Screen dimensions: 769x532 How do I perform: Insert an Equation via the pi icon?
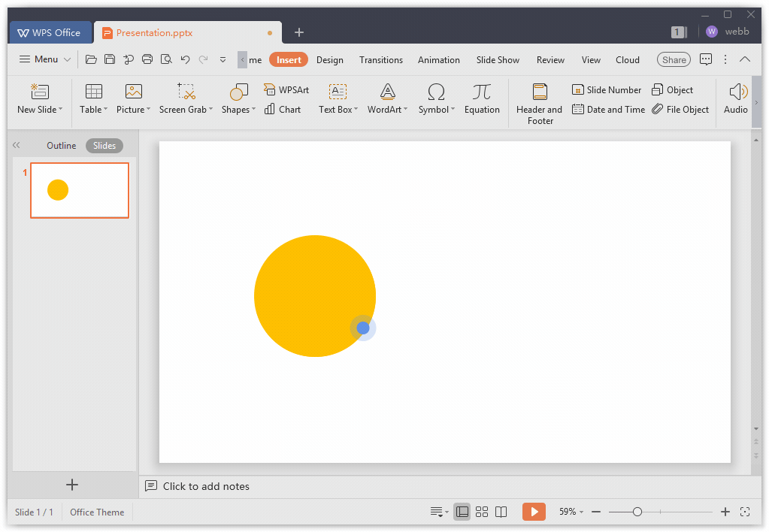pos(482,92)
